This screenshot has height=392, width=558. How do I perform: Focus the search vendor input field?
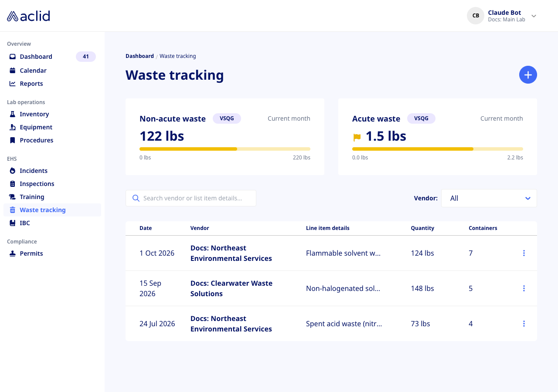191,198
